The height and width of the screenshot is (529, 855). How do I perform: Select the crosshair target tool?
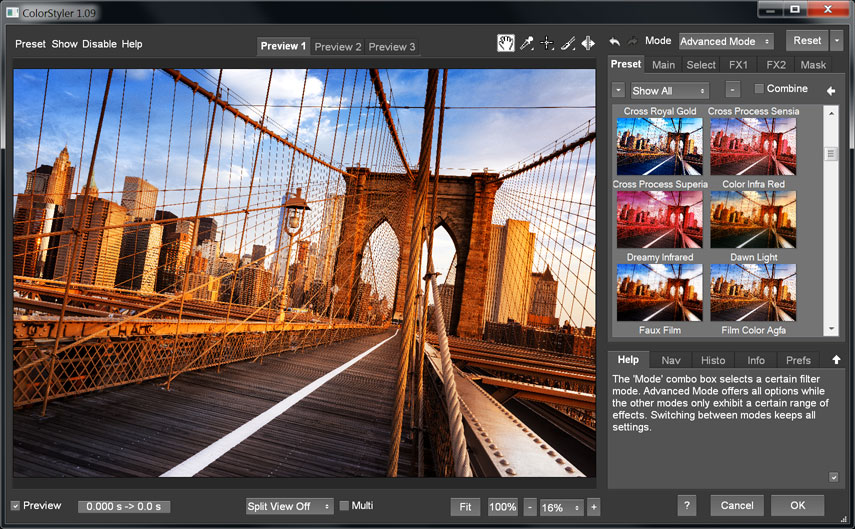click(x=547, y=43)
